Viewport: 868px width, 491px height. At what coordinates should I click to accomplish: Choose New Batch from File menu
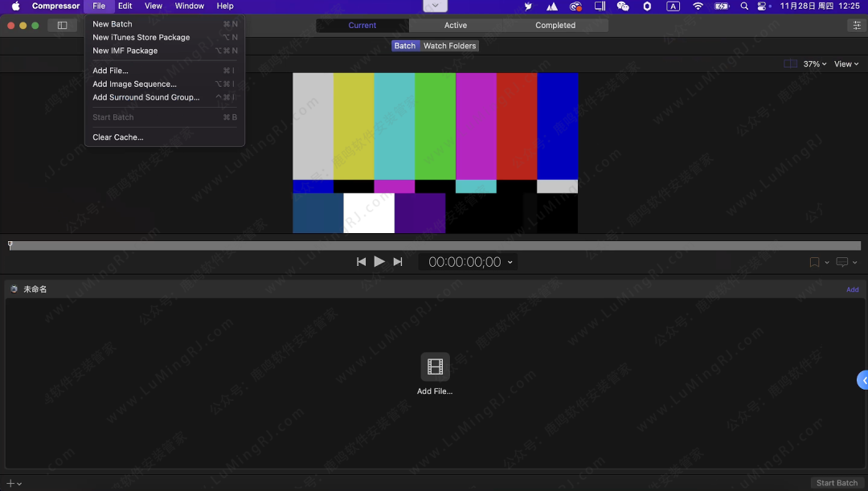click(x=113, y=24)
